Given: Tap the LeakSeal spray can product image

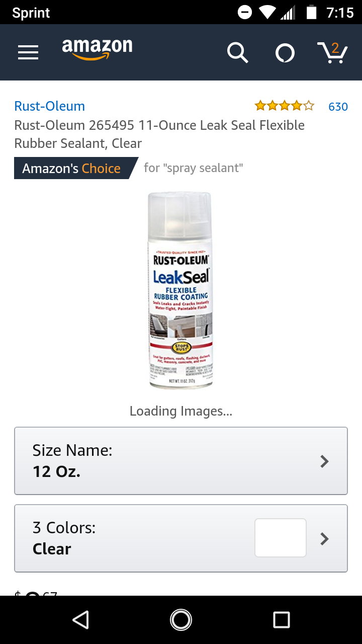Looking at the screenshot, I should click(x=181, y=290).
